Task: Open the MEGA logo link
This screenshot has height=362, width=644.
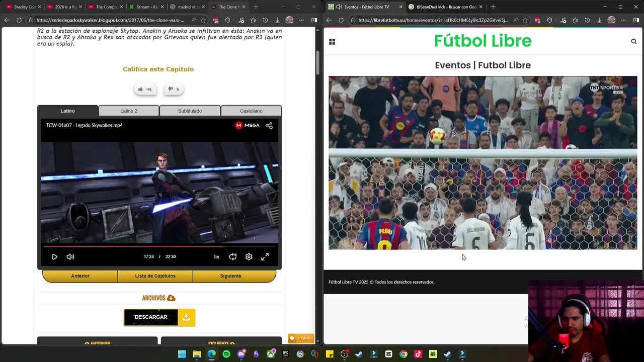Action: click(248, 125)
